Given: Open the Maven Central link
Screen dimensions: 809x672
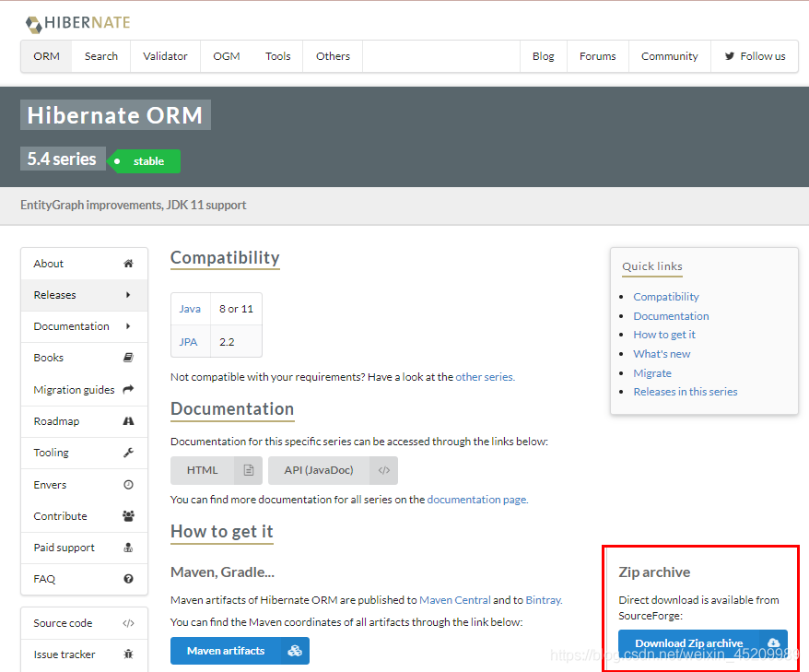Looking at the screenshot, I should point(455,600).
